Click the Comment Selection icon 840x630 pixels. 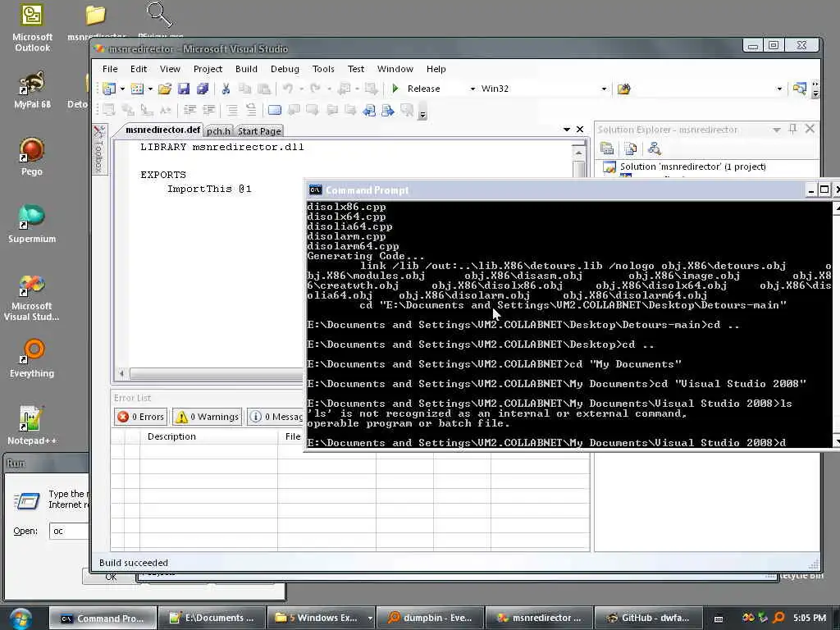[232, 111]
